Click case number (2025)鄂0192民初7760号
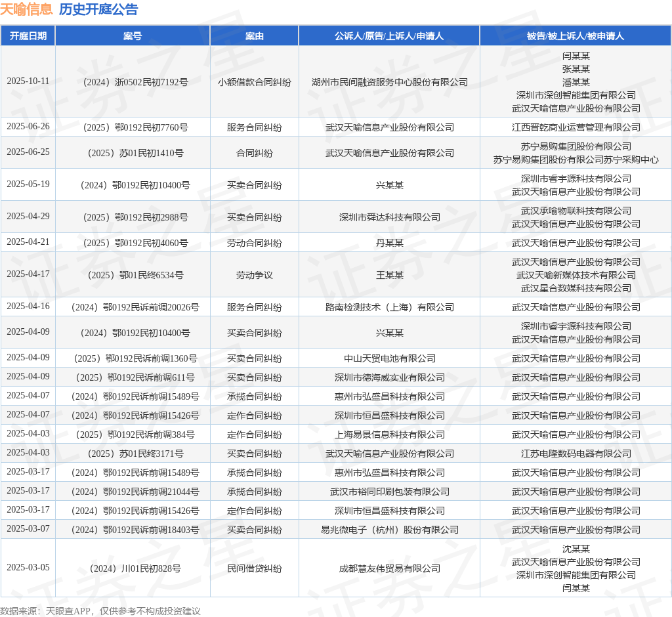This screenshot has height=617, width=672. point(135,127)
